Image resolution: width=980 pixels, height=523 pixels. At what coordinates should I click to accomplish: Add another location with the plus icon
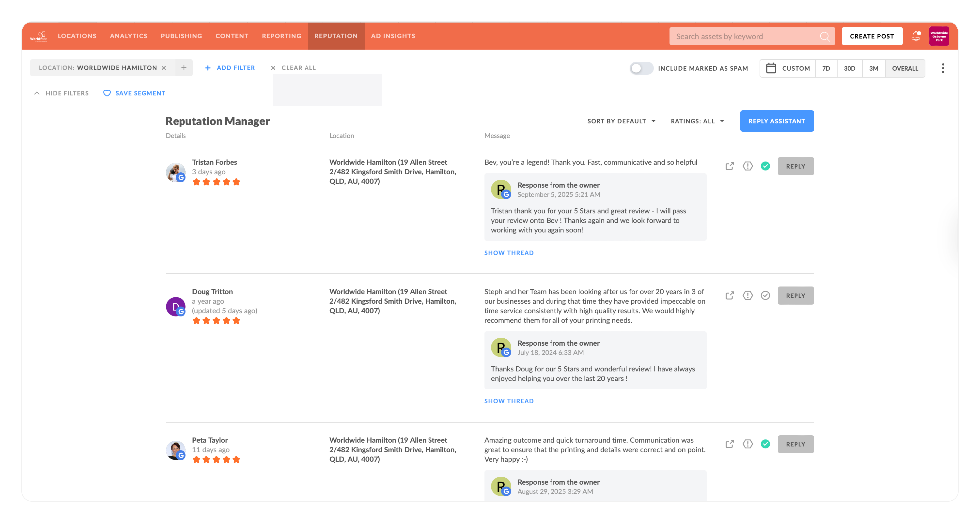[184, 68]
